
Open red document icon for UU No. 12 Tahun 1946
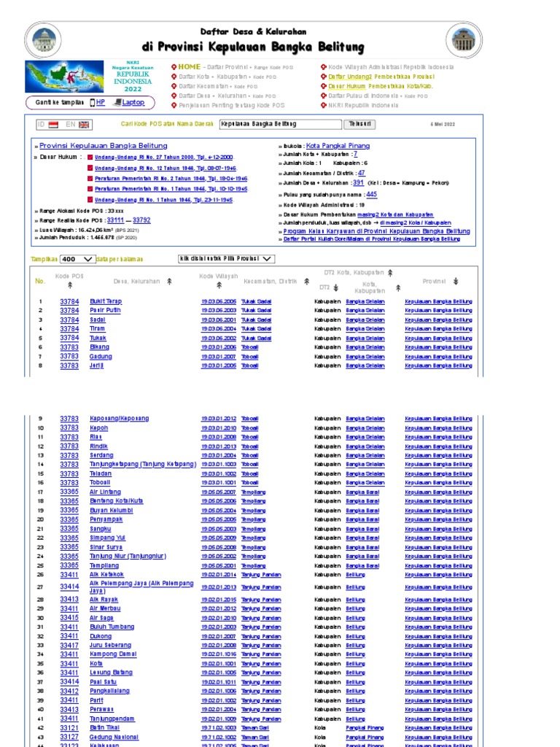tap(90, 169)
